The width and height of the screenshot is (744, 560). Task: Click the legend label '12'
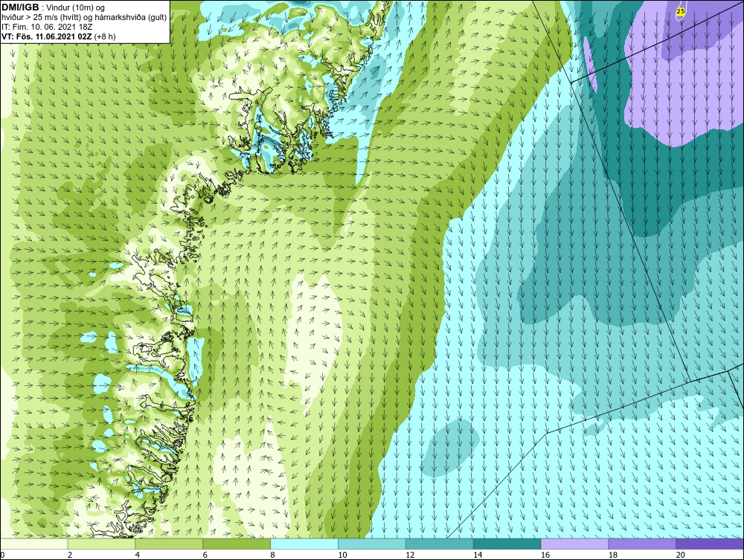[x=410, y=555]
